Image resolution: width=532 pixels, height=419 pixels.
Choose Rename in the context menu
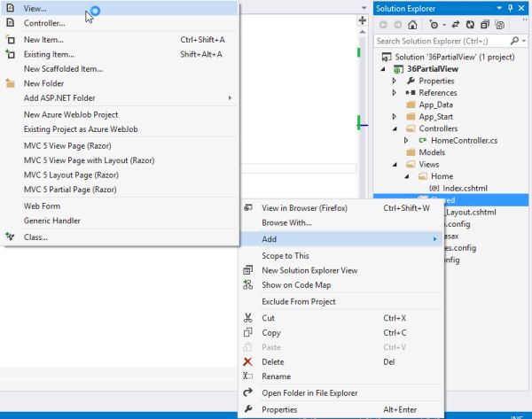coord(341,376)
